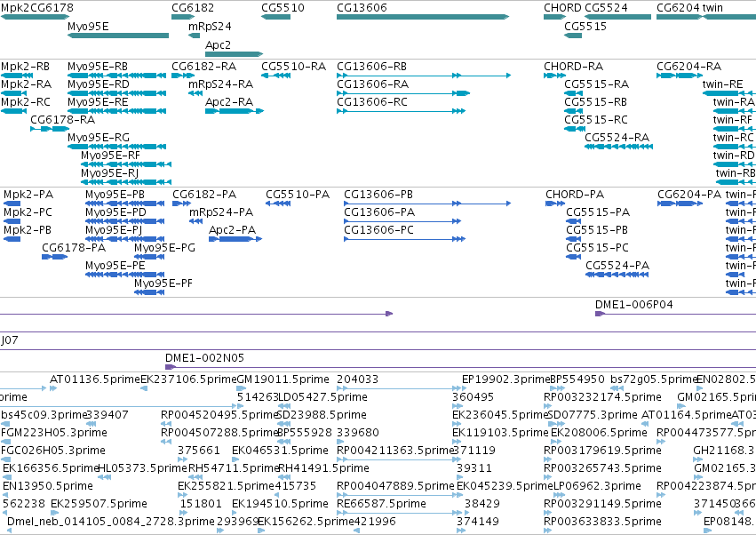Click protein CG6178-PA
Image resolution: width=756 pixels, height=535 pixels.
[54, 257]
